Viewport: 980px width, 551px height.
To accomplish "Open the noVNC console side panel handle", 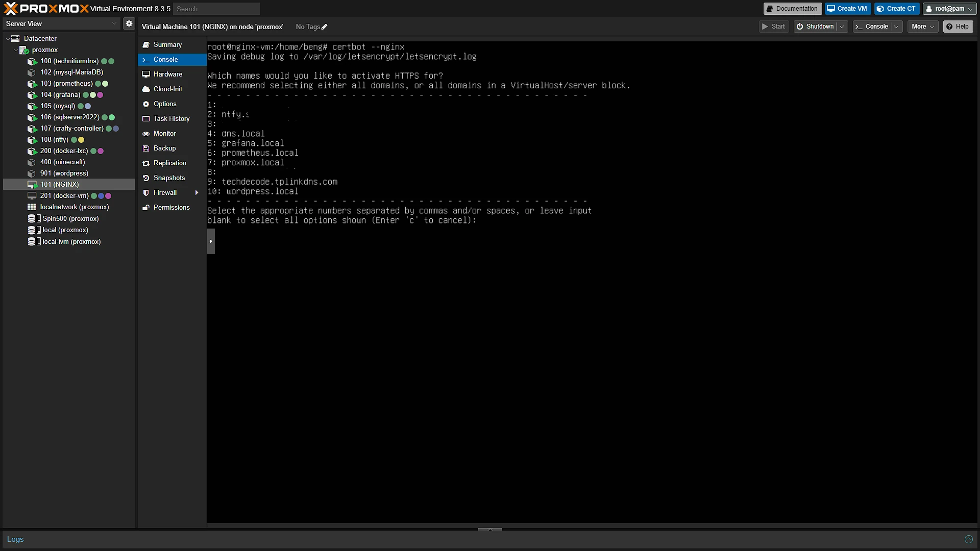I will pos(211,241).
